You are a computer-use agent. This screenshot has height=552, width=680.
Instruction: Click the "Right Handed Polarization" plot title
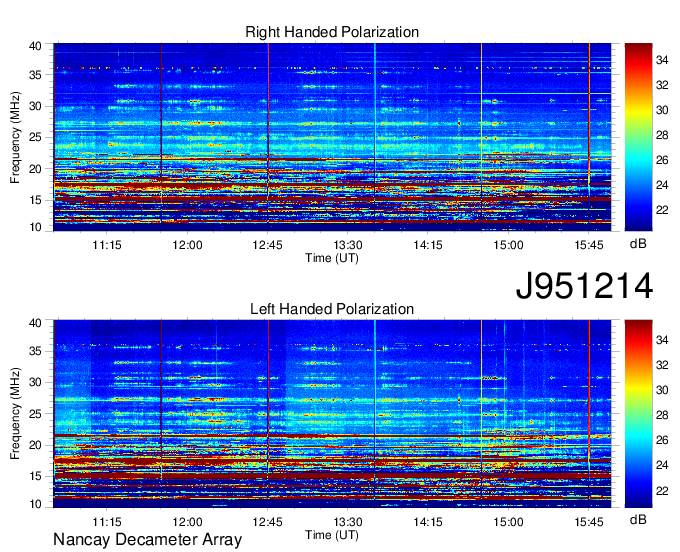pyautogui.click(x=332, y=32)
